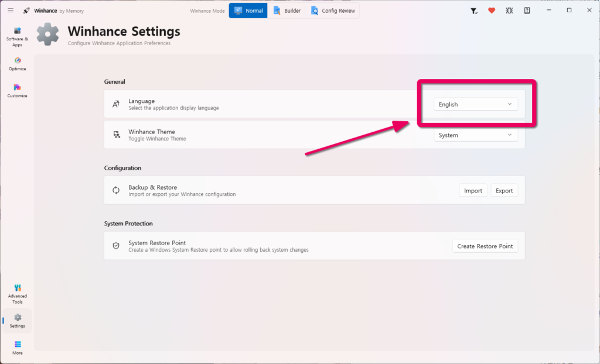Select the Settings sidebar icon
Screen dimensions: 600x364
pyautogui.click(x=17, y=321)
